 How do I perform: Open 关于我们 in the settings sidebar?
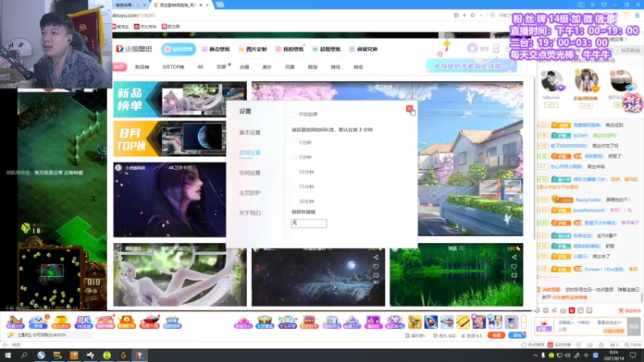pos(250,212)
